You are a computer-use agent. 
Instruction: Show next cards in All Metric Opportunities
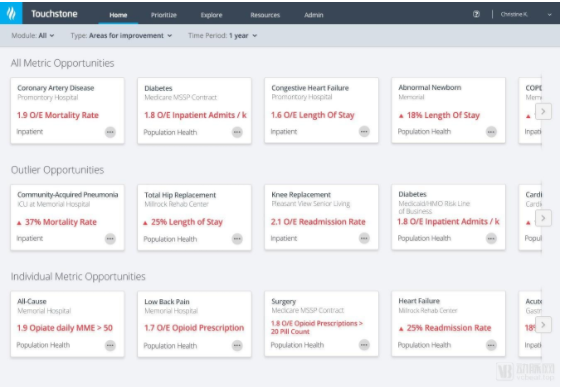pyautogui.click(x=543, y=111)
